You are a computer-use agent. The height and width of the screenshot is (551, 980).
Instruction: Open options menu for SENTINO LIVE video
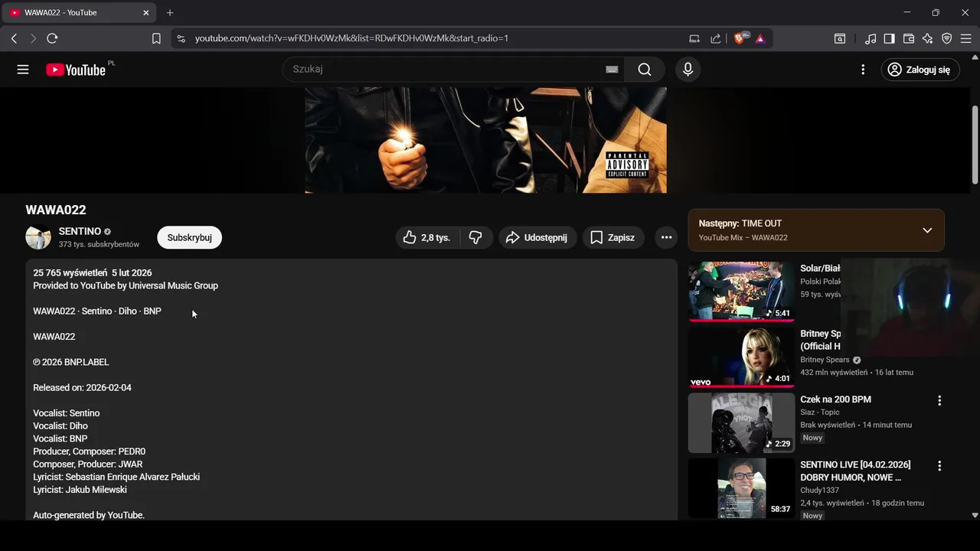[x=939, y=465]
